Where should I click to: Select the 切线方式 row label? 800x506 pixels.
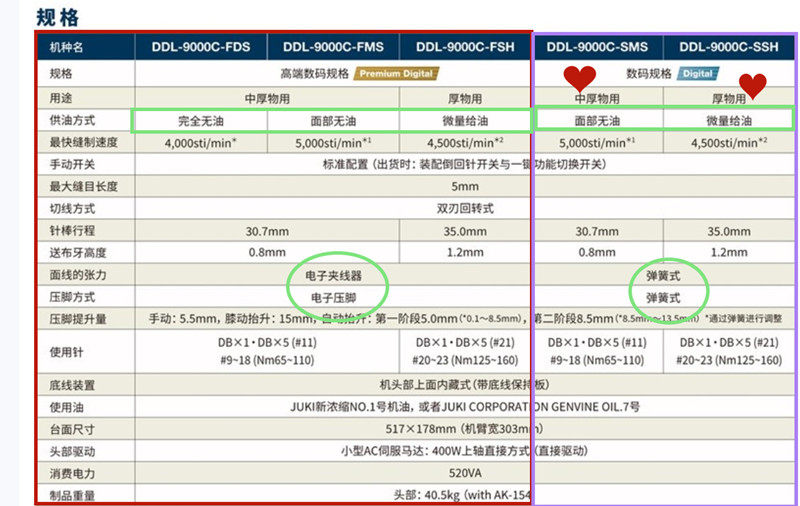pos(72,208)
